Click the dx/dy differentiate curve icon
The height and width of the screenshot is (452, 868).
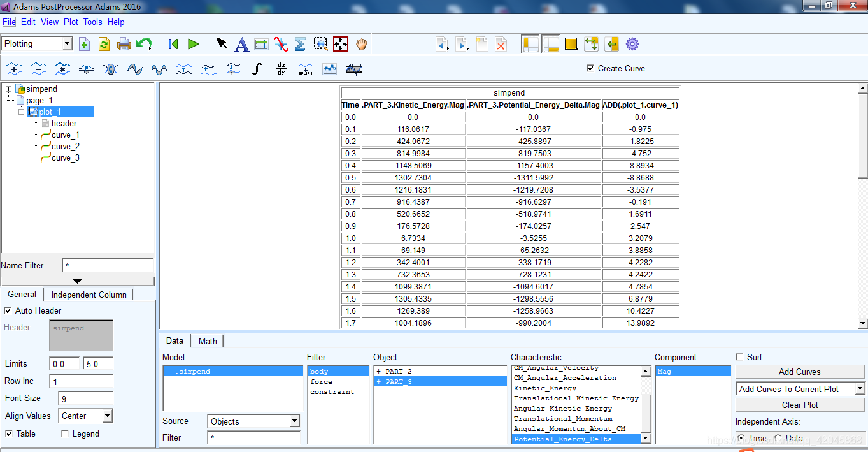click(x=281, y=69)
